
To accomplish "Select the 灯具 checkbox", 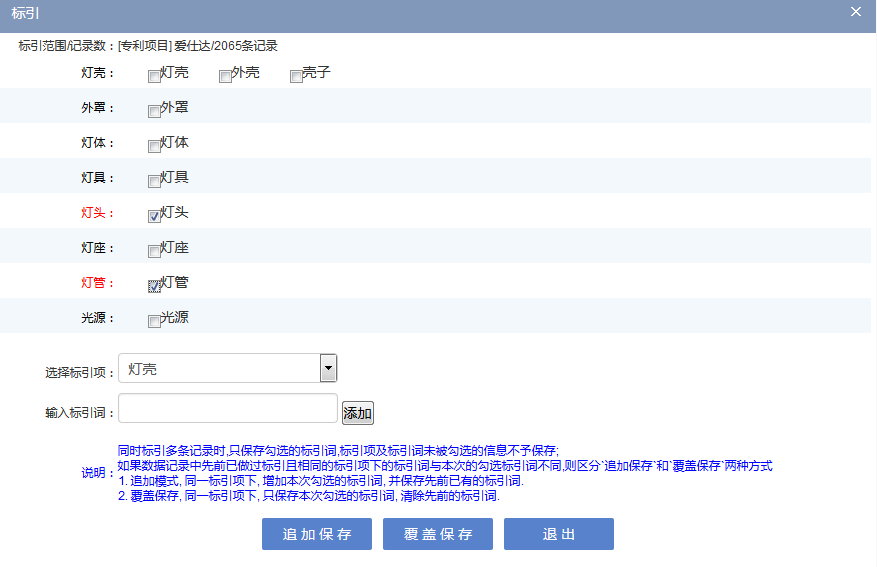I will [154, 182].
